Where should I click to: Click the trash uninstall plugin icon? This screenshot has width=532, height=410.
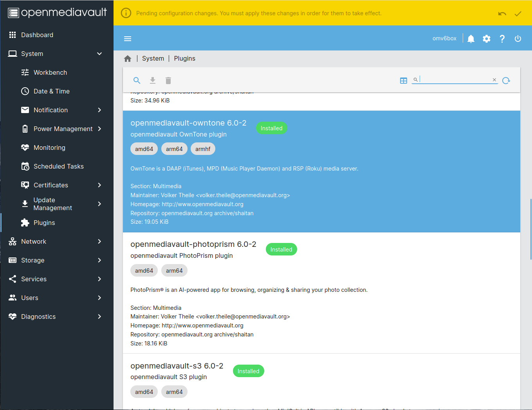(168, 80)
